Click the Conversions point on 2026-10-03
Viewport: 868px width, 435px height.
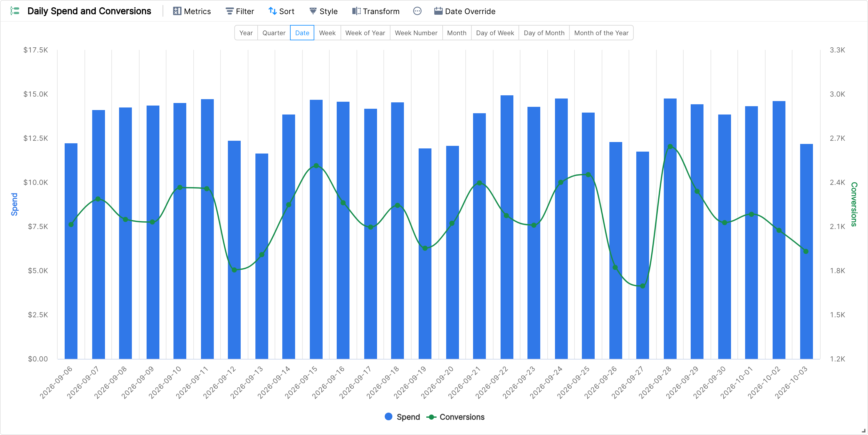coord(806,251)
